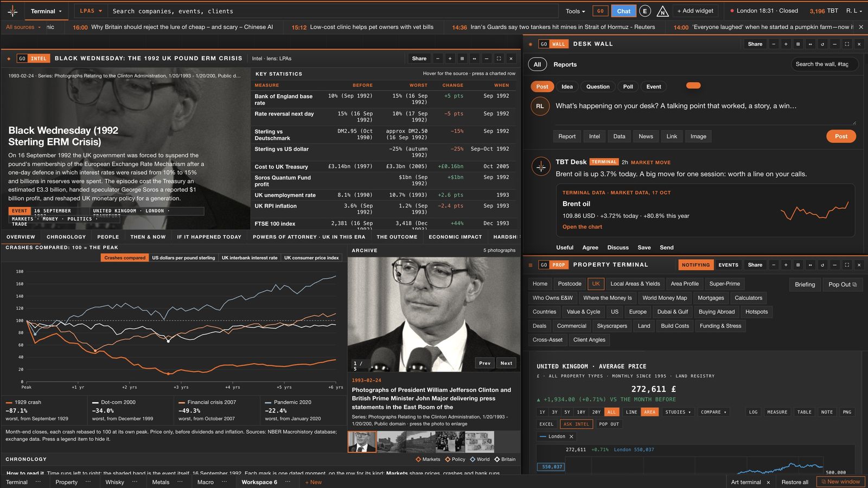Click the Terminal star logo in top bar

pos(12,11)
